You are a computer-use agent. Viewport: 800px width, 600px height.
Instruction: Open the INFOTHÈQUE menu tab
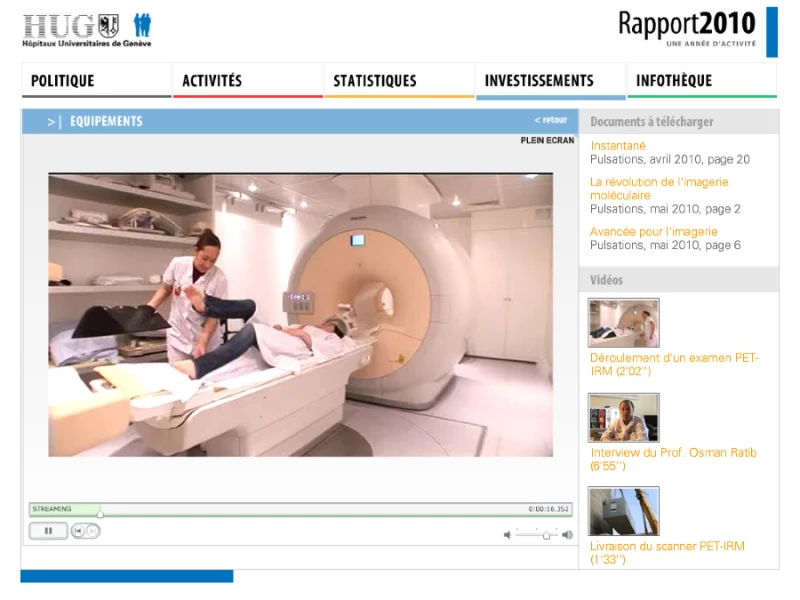pyautogui.click(x=702, y=81)
